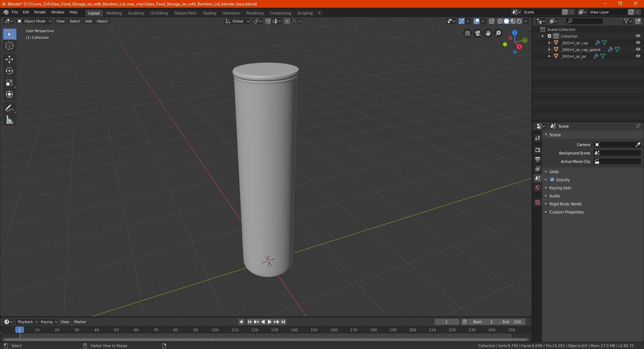Toggle snapping magnet button
This screenshot has width=644, height=349.
click(268, 21)
